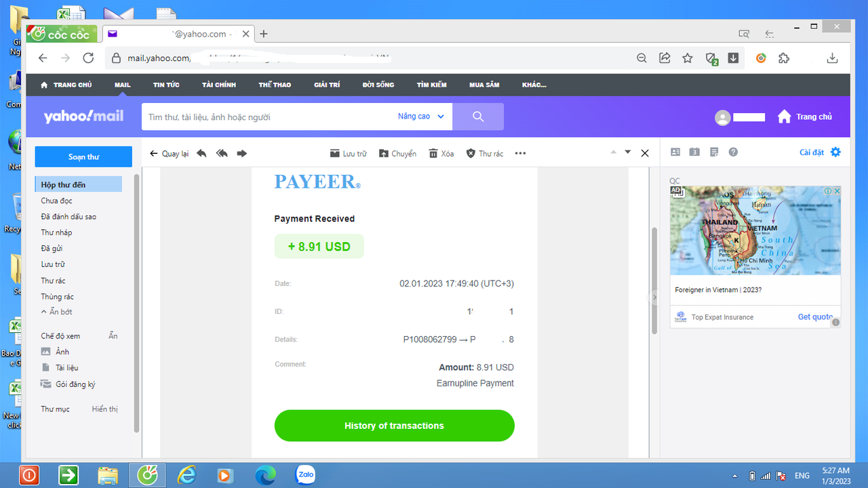Click Trang chủ home link

click(805, 117)
